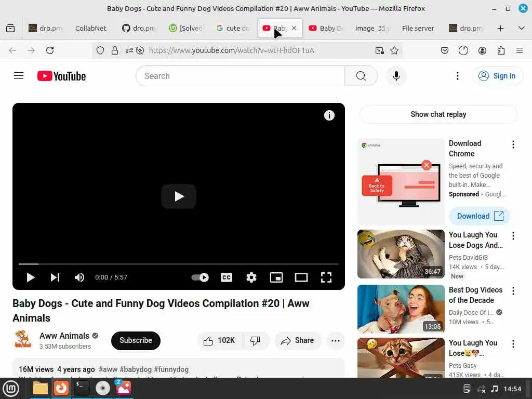Open Firefox account icon

(482, 50)
